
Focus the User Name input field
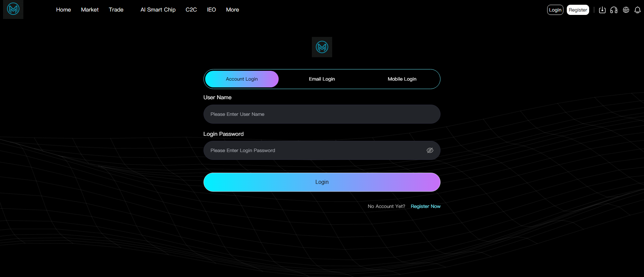[322, 114]
